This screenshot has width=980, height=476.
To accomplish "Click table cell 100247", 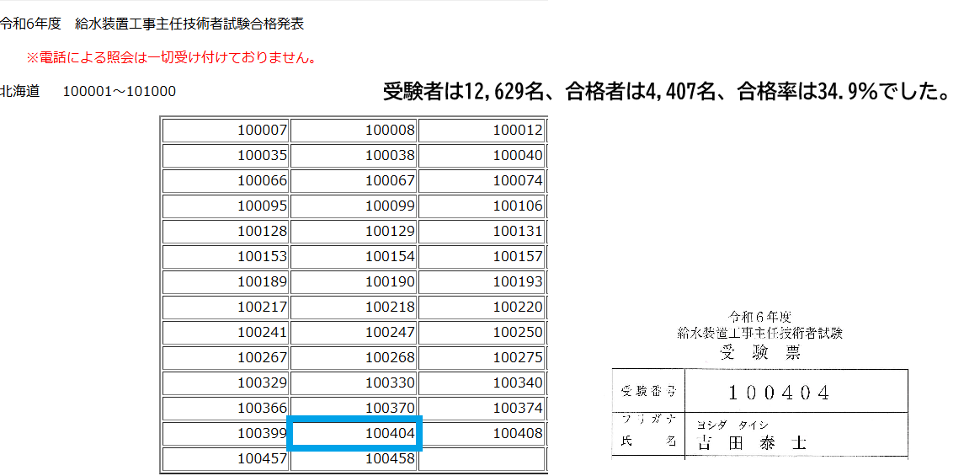I will tap(354, 332).
